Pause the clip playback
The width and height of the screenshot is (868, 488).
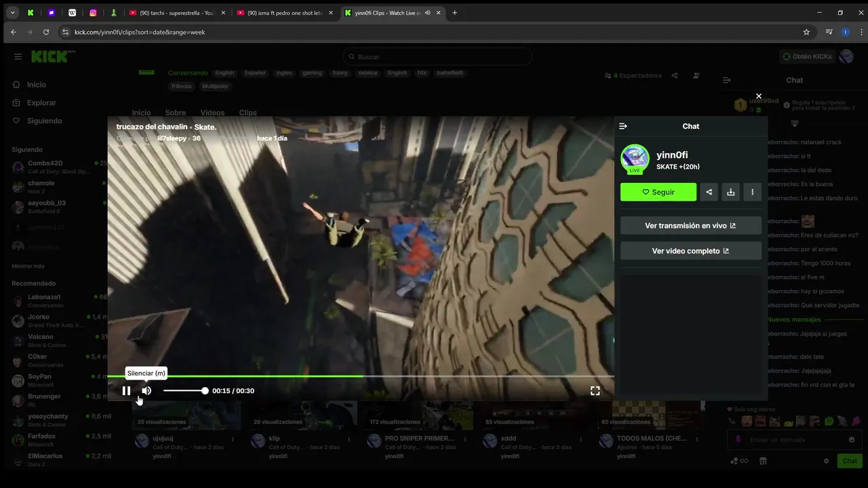coord(126,390)
